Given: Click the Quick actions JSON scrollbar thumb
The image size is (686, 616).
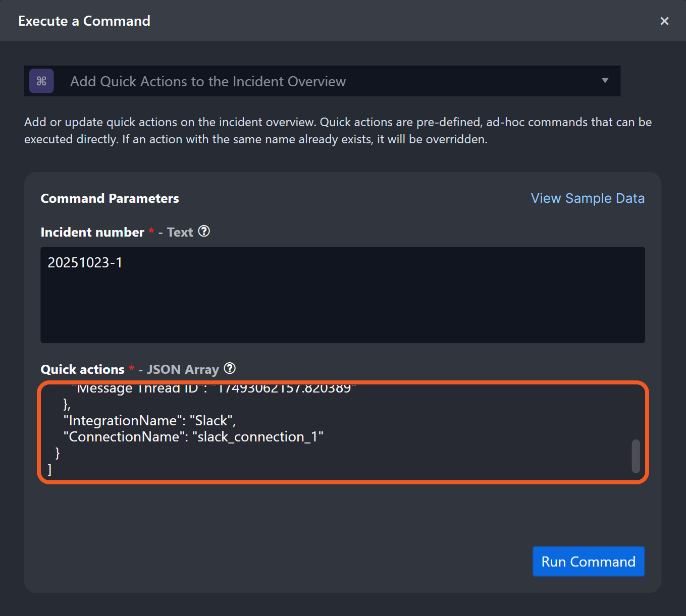Looking at the screenshot, I should click(x=636, y=456).
